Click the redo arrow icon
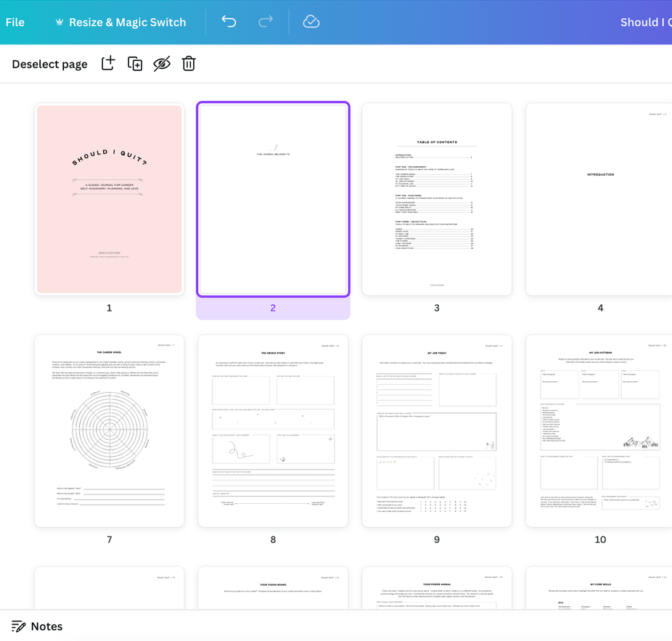This screenshot has width=672, height=641. [266, 22]
